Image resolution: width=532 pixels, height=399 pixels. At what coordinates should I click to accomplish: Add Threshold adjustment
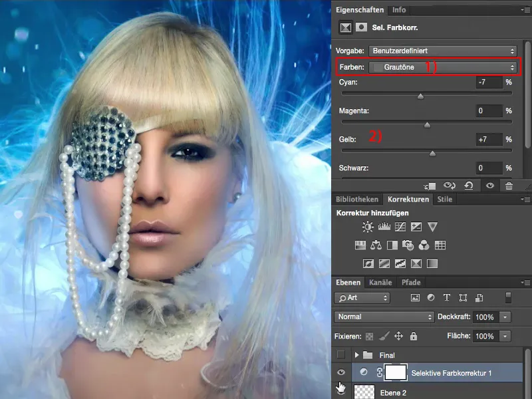click(400, 263)
